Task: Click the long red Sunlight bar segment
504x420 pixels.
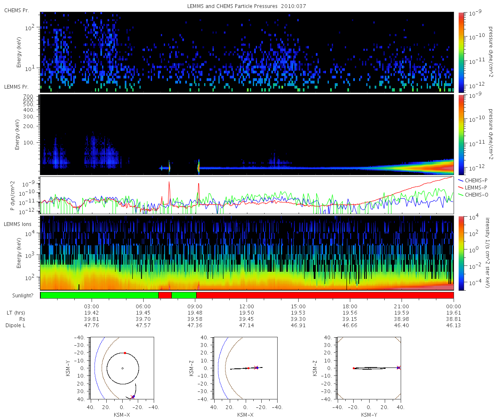Action: click(x=325, y=295)
